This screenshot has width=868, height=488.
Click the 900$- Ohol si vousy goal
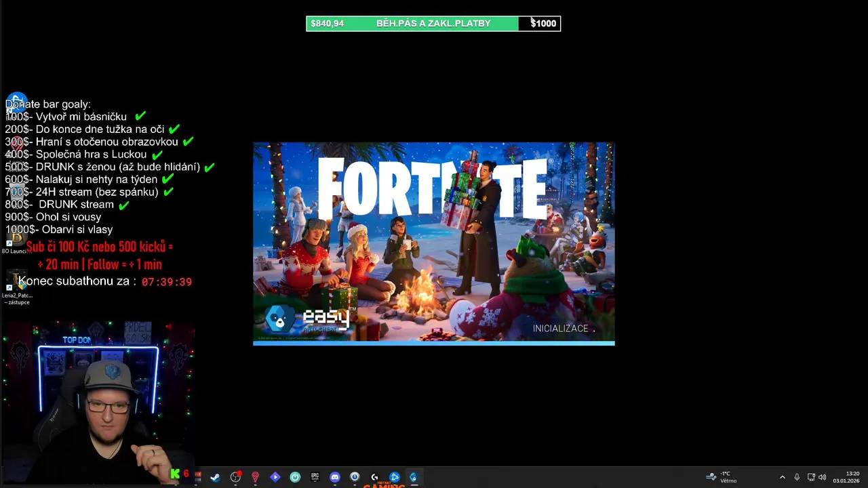(x=53, y=217)
